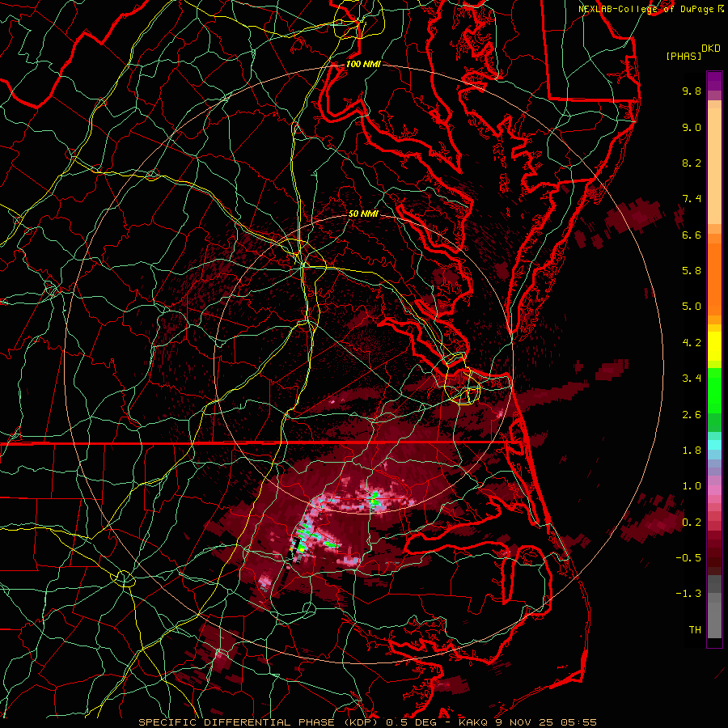
Task: Click the 5.8 scale value
Action: click(692, 271)
